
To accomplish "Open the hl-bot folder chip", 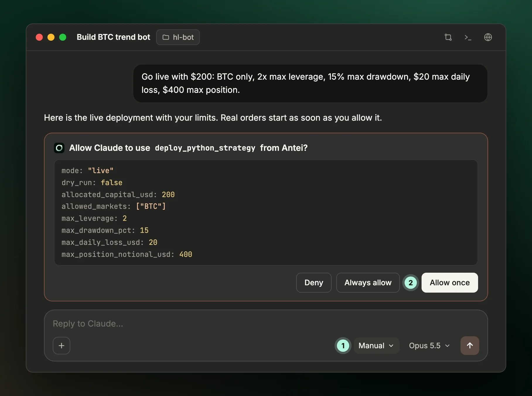I will [178, 37].
